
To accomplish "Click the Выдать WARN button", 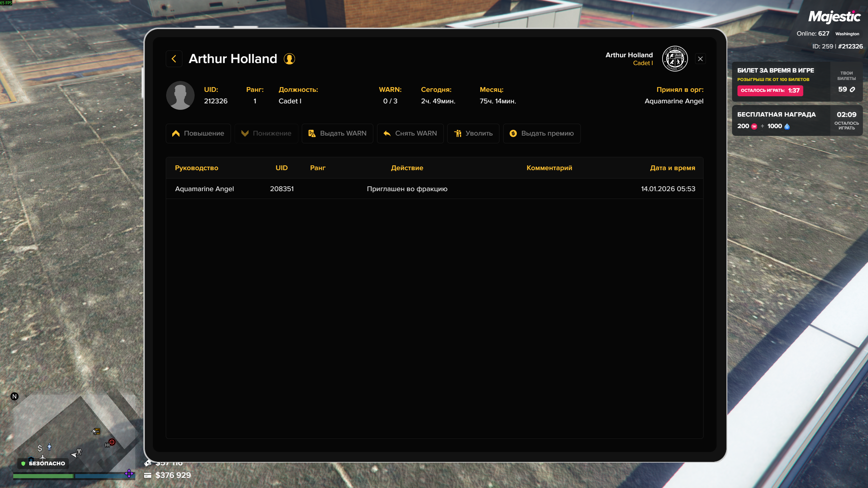I will (x=337, y=134).
